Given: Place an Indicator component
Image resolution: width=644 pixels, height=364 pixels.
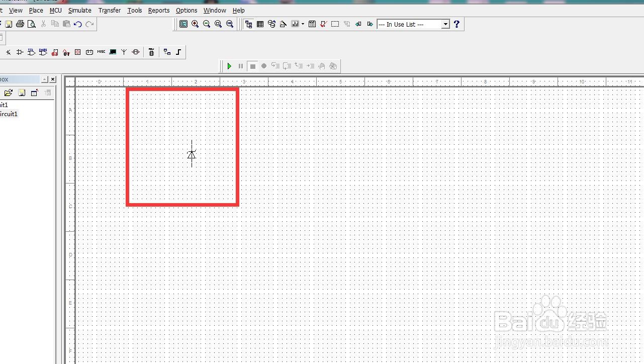Looking at the screenshot, I should pyautogui.click(x=78, y=52).
